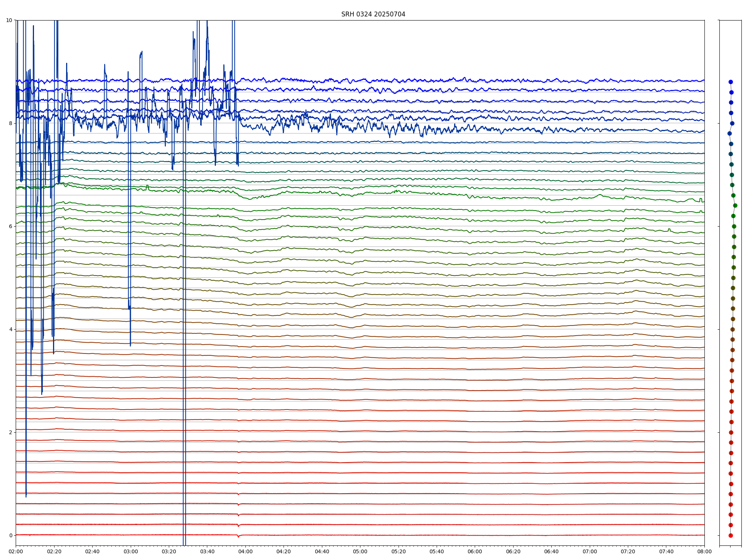Click the y-axis tick label 0
Viewport: 747px width, 560px height.
pyautogui.click(x=11, y=535)
